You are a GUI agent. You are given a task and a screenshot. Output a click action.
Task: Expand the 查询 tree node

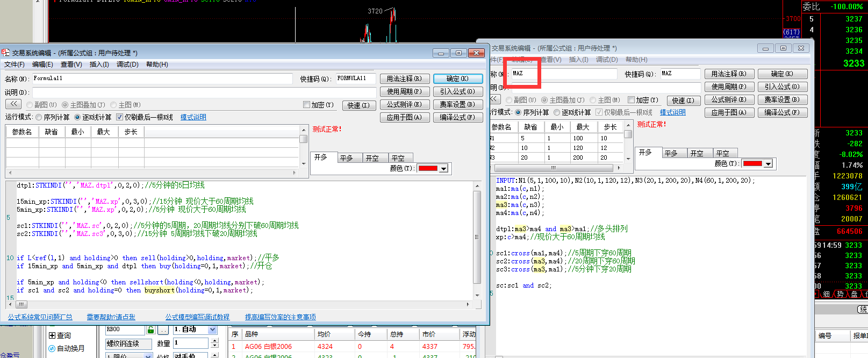point(52,335)
